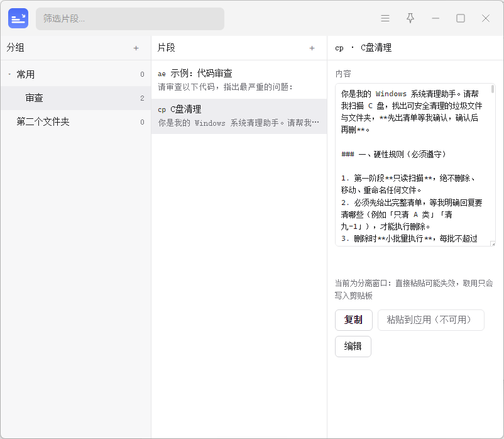Select the 审查 subgroup
Screen dimensions: 504x439
click(76, 98)
